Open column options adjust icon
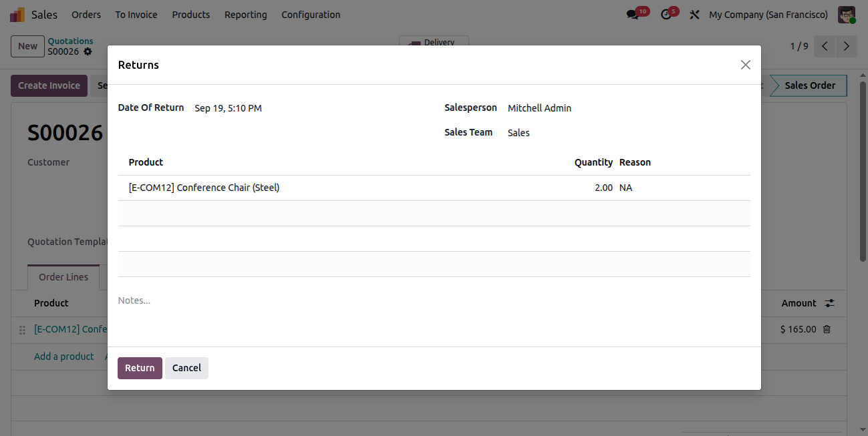The width and height of the screenshot is (868, 436). pyautogui.click(x=829, y=303)
